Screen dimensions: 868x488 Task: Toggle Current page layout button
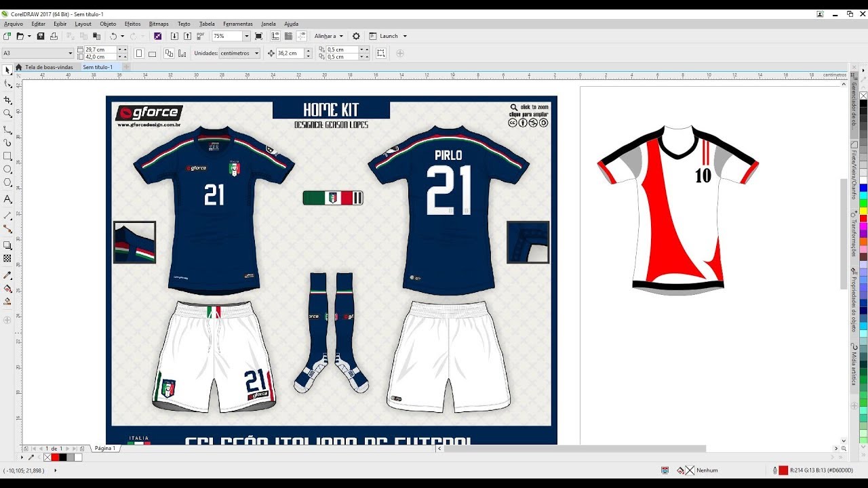pyautogui.click(x=181, y=53)
